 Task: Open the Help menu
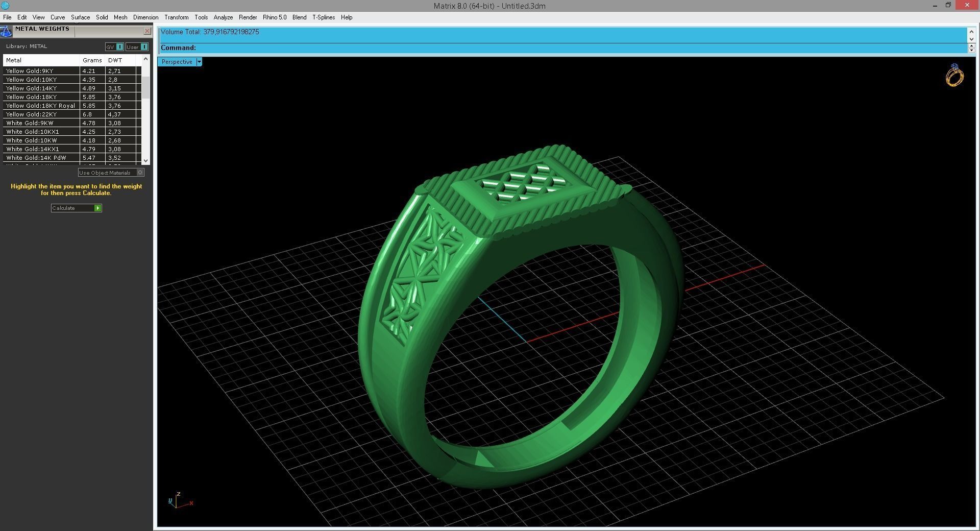[347, 17]
